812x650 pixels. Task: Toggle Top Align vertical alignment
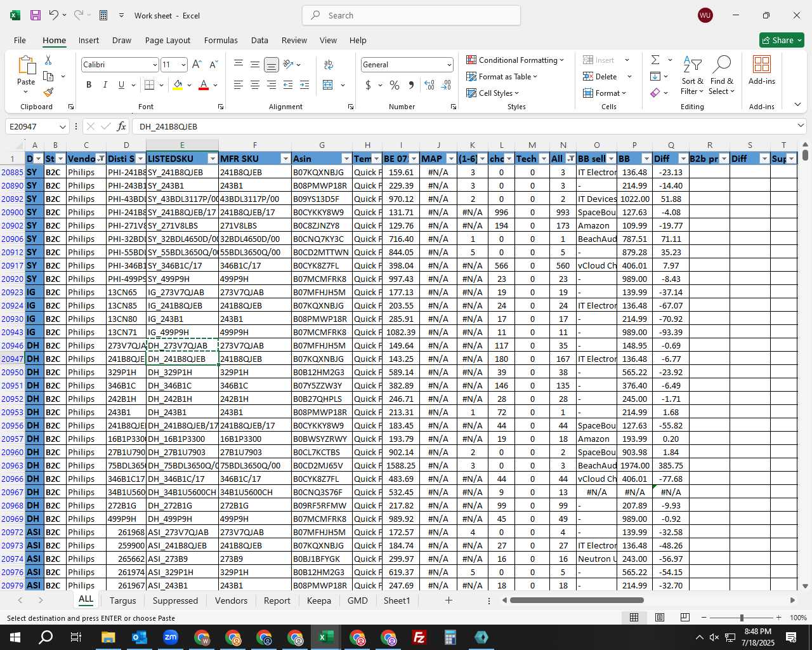[239, 65]
